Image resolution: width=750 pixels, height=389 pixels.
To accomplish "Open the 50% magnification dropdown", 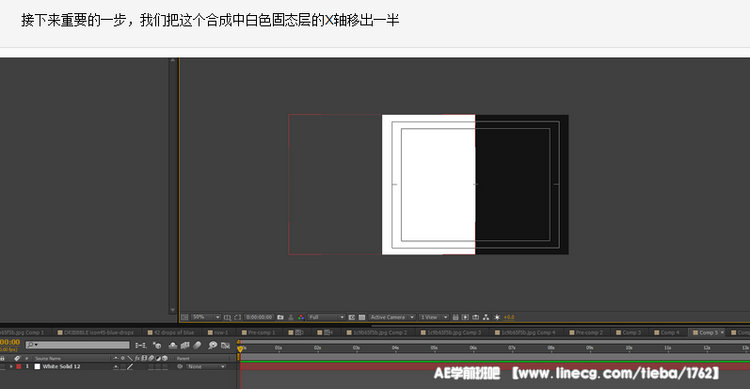I will 206,317.
